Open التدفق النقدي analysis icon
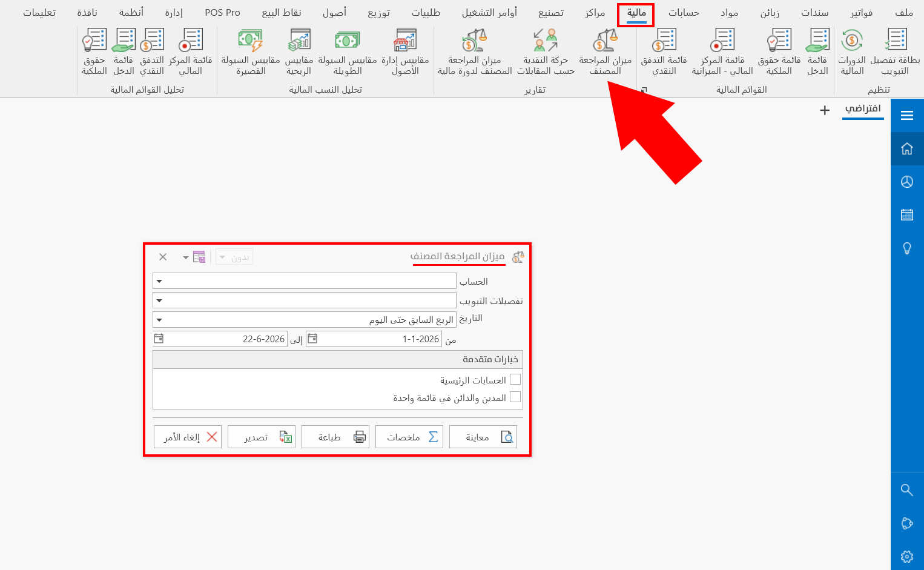The width and height of the screenshot is (924, 570). (x=152, y=52)
